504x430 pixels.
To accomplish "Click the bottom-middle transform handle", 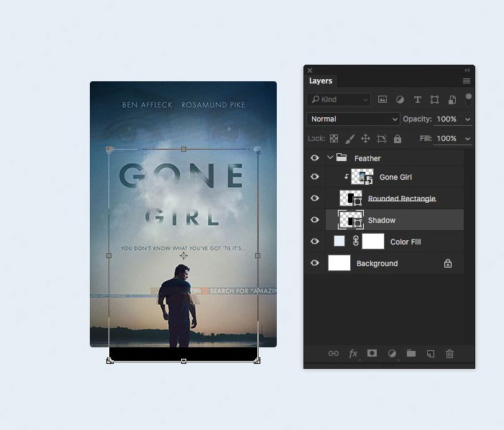I will [183, 361].
